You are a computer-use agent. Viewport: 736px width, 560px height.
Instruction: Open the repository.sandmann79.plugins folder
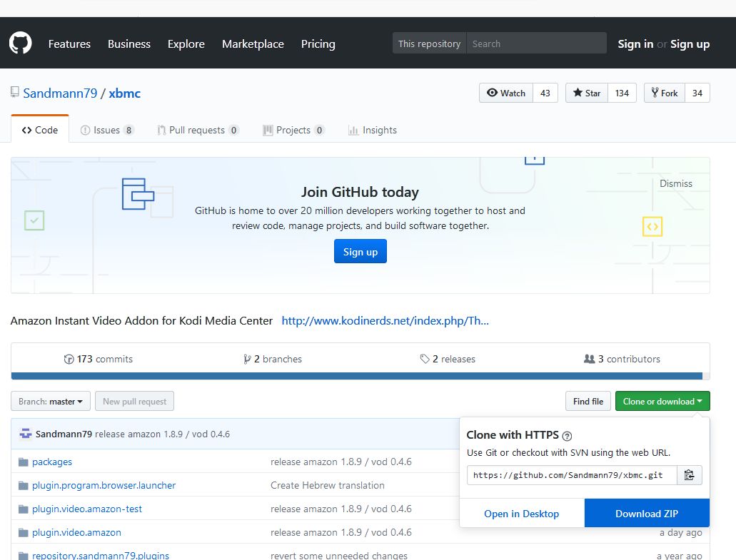click(x=101, y=555)
